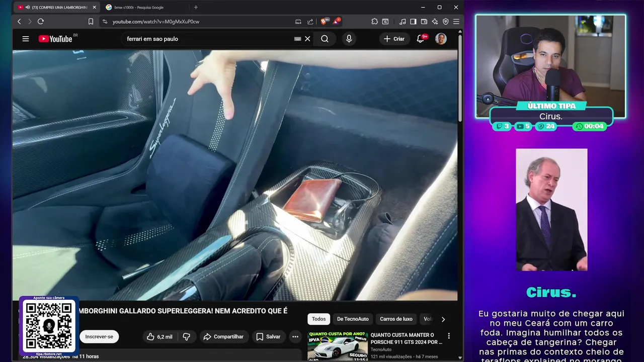Select the Todos filter chip
Screen dimensions: 644x362
coord(318,319)
